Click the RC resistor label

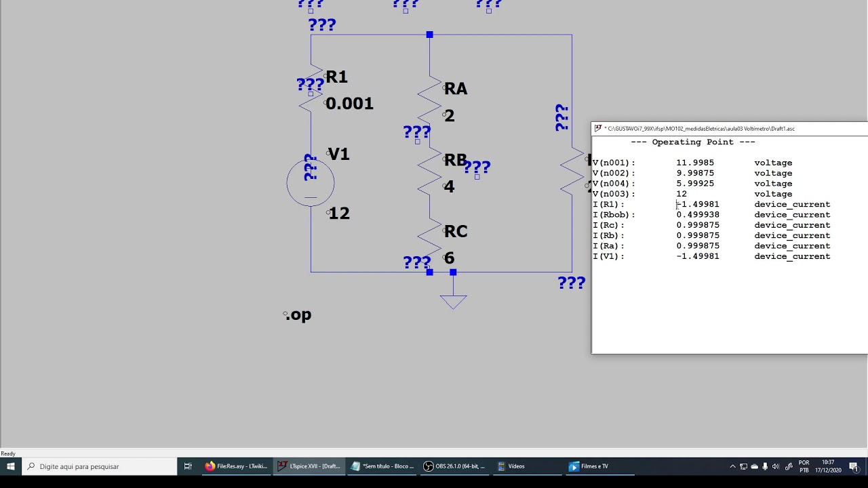tap(456, 232)
